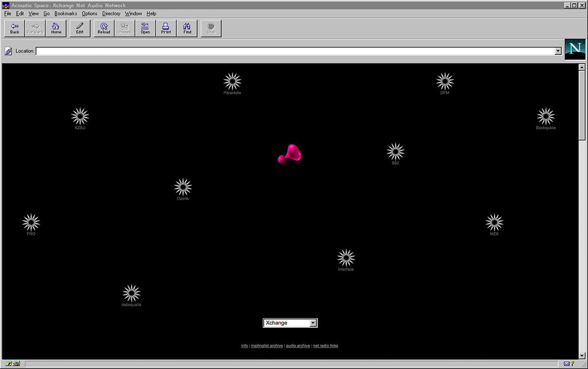The height and width of the screenshot is (369, 588).
Task: Open the File menu
Action: 7,14
